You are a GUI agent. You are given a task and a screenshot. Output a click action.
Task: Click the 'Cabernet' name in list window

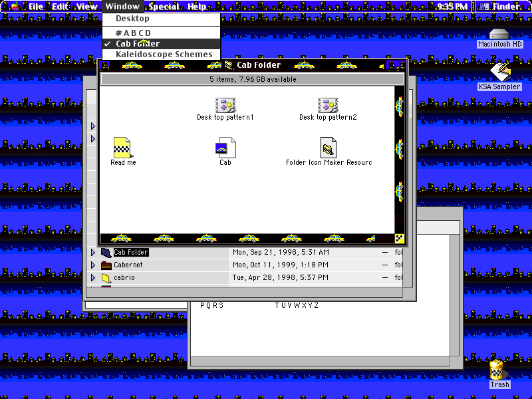[x=128, y=265]
